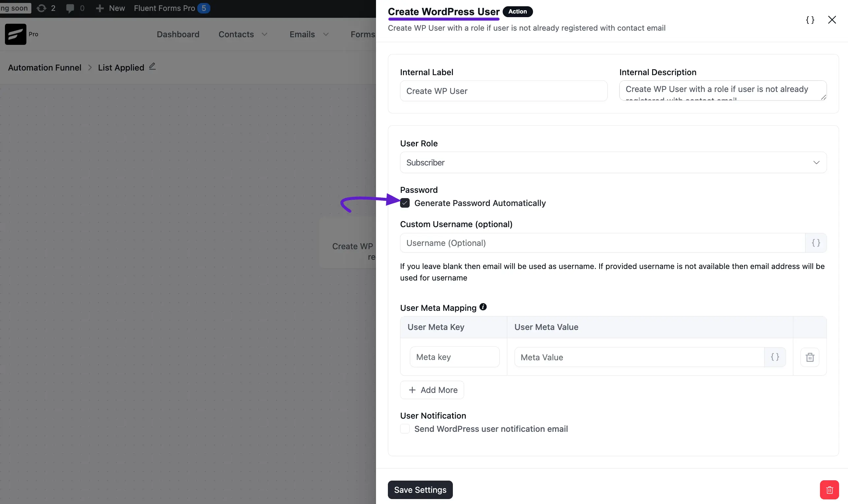The width and height of the screenshot is (848, 504).
Task: Open the User Role Subscriber dropdown
Action: pyautogui.click(x=613, y=162)
